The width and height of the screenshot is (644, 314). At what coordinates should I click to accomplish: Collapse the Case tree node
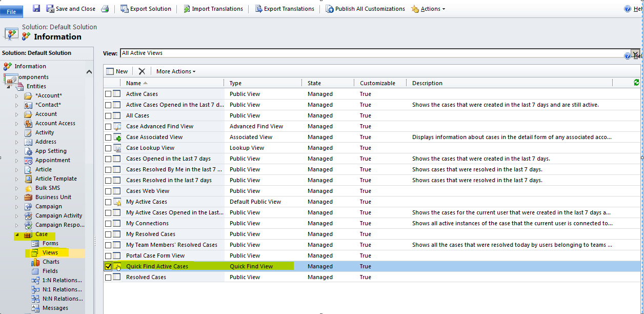pos(17,234)
